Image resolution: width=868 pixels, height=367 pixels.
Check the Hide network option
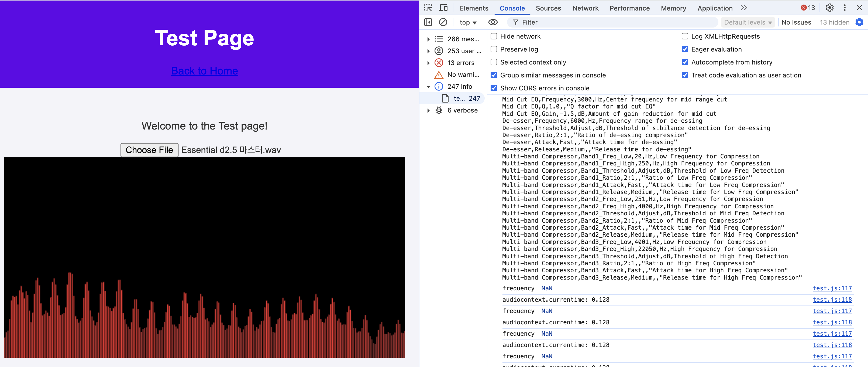[x=494, y=36]
